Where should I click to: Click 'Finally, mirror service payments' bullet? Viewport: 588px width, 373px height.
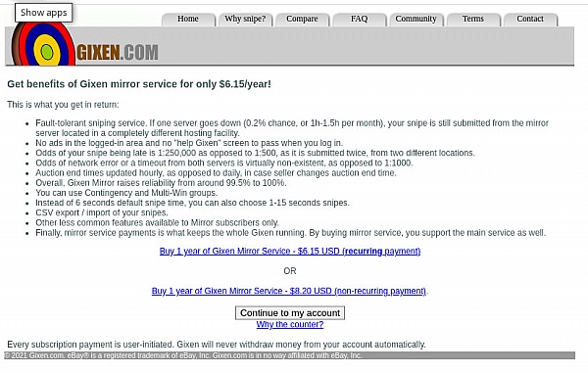[x=291, y=233]
